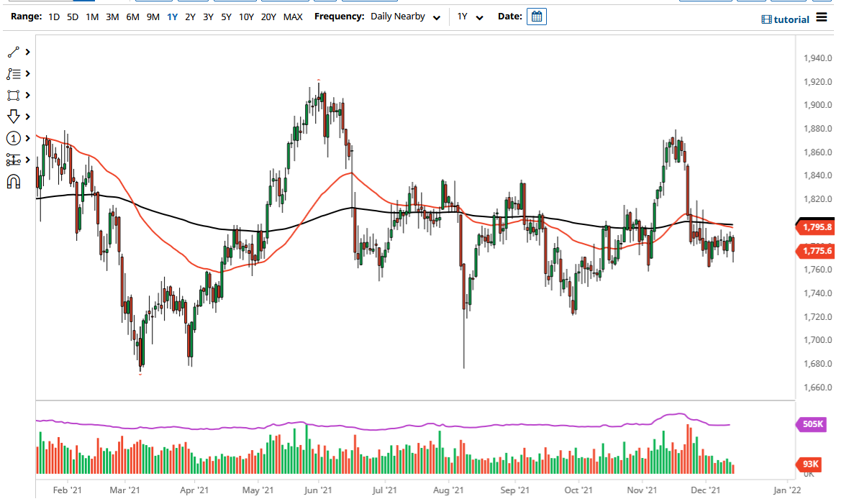This screenshot has height=504, width=844.
Task: Open the Daily Nearby frequency dropdown
Action: 406,17
